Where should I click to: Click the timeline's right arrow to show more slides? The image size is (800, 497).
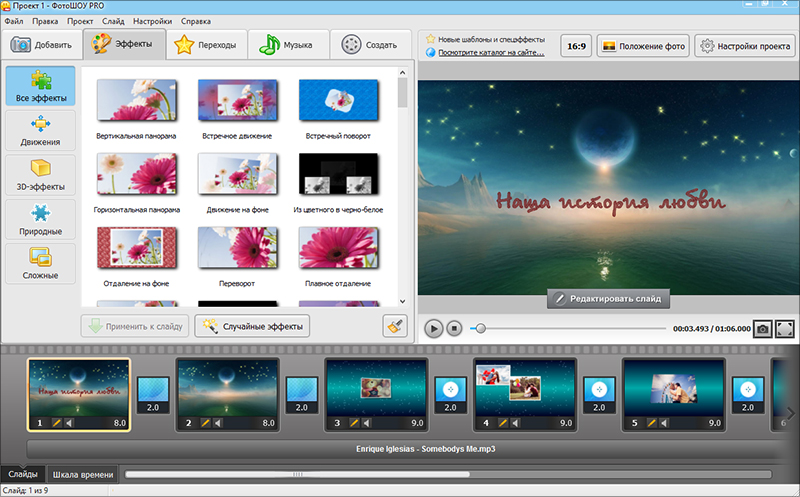(791, 412)
